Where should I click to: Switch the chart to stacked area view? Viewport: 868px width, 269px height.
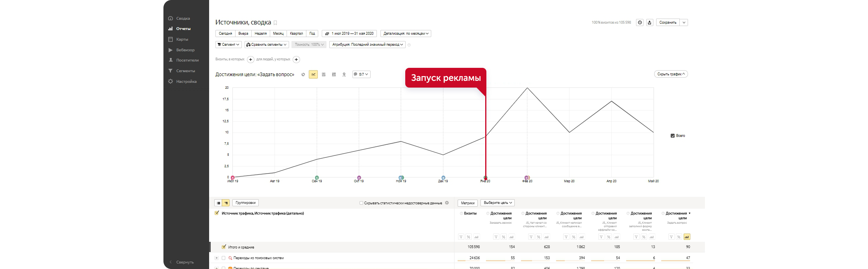pos(324,75)
